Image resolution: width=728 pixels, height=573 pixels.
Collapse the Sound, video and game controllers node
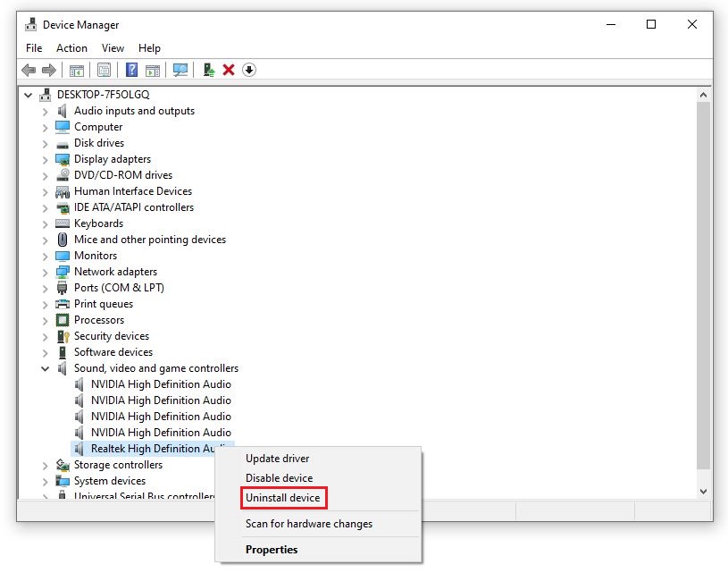click(46, 368)
